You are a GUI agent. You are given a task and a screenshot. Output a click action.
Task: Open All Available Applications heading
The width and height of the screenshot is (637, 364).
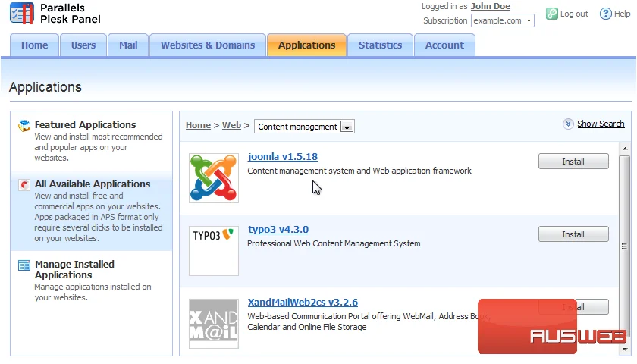click(93, 184)
